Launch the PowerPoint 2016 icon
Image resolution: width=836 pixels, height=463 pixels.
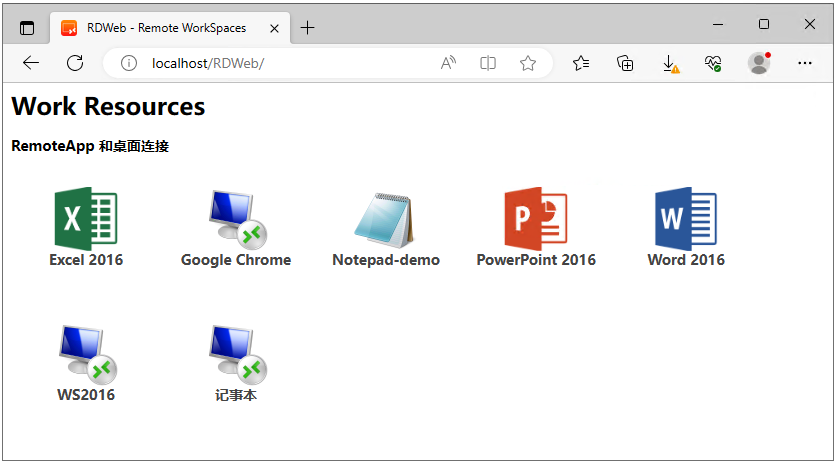[x=536, y=219]
